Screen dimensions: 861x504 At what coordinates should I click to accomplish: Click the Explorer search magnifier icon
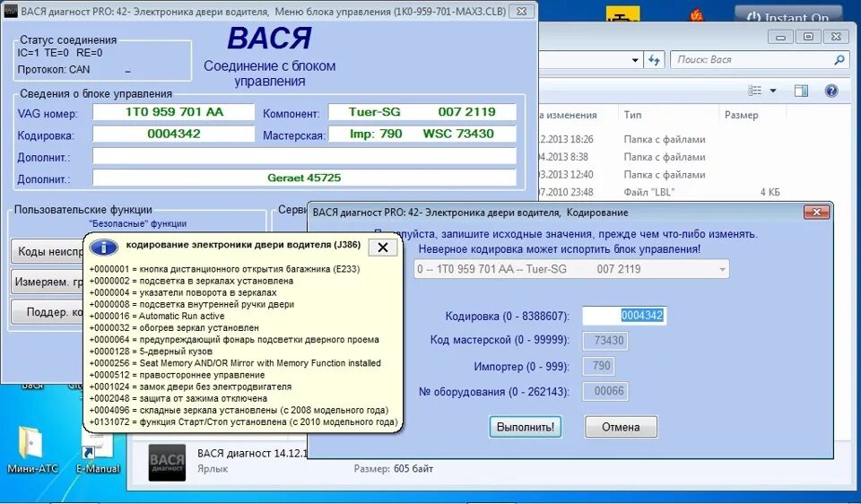(839, 60)
